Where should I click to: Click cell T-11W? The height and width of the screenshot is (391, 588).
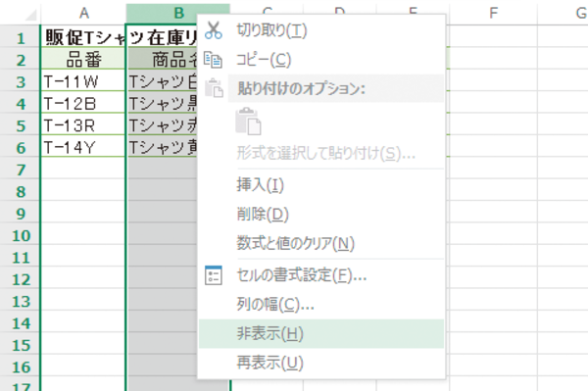click(x=83, y=81)
